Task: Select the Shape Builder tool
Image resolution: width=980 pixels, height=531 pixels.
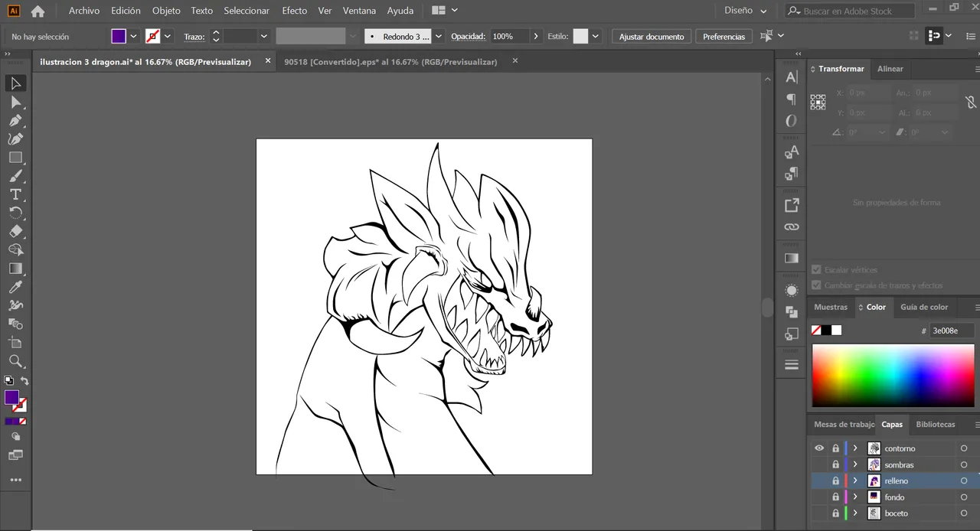Action: [15, 249]
